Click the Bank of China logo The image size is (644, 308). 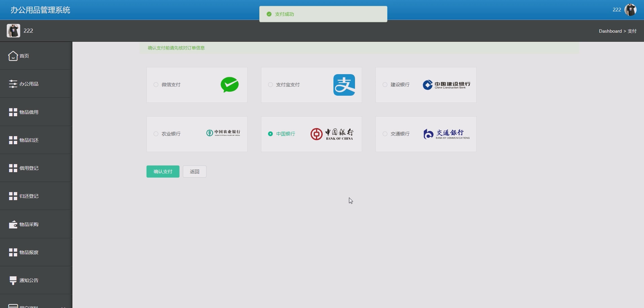pos(332,134)
